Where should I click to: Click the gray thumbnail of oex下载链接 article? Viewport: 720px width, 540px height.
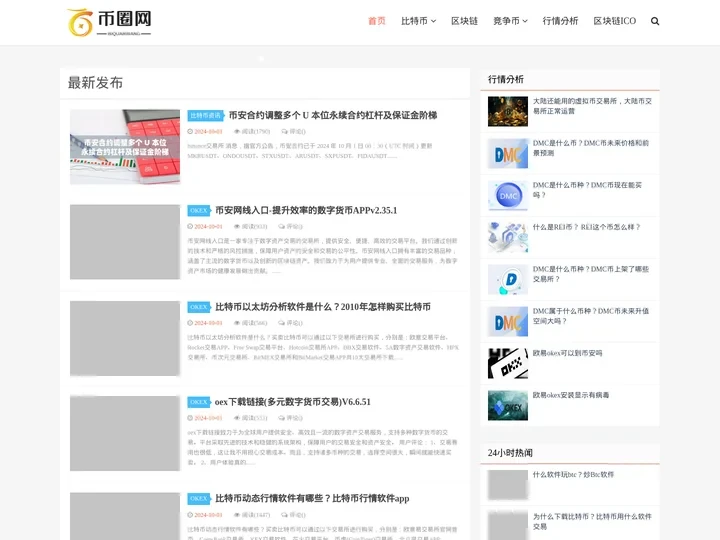(125, 433)
